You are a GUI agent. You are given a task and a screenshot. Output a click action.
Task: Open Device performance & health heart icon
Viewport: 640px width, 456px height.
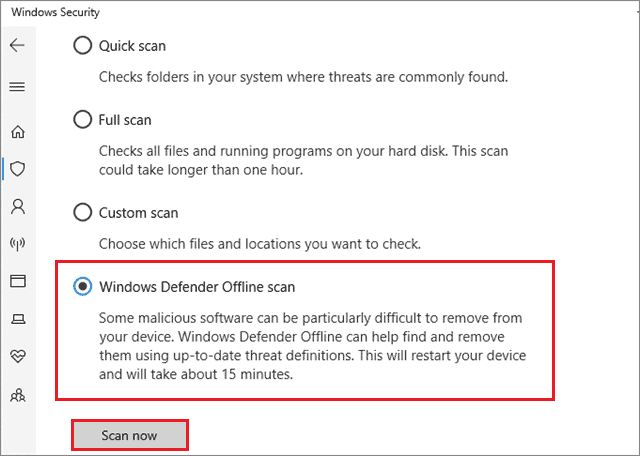click(x=17, y=356)
